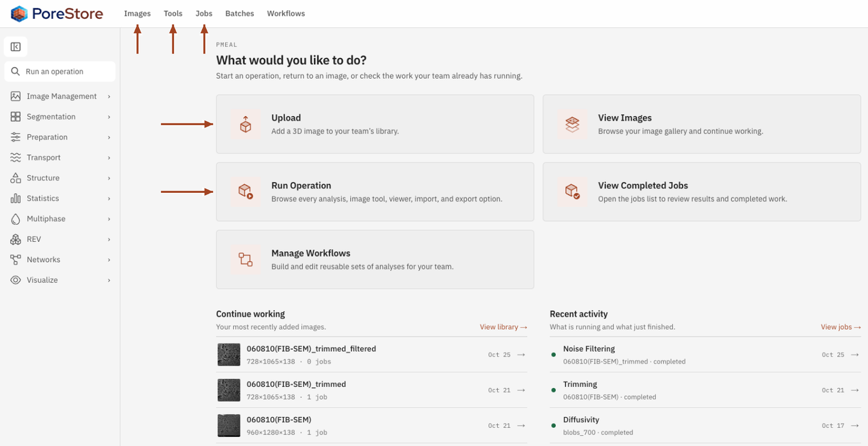Open the Noise Filtering activity entry
Viewport: 868px width, 446px height.
[705, 354]
